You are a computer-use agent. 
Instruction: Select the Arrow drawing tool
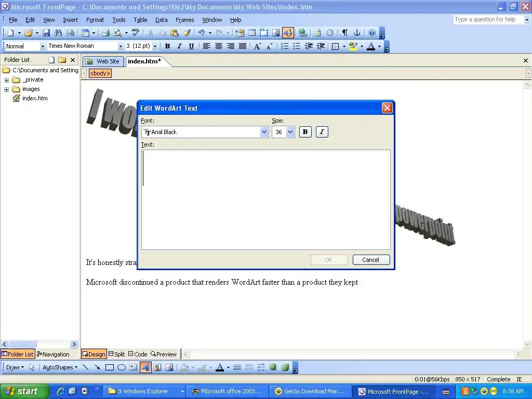97,367
